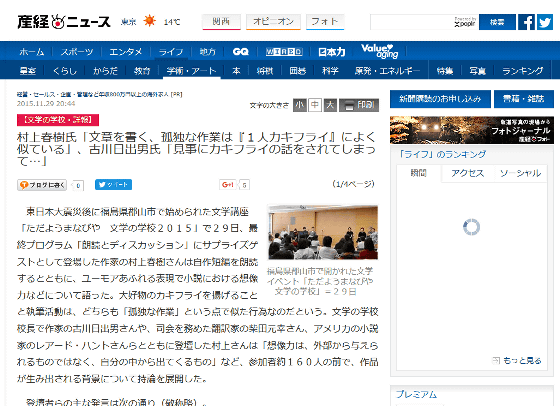Viewport: 560px width, 406px height.
Task: Click the blue 検索 search button
Action: tap(497, 22)
